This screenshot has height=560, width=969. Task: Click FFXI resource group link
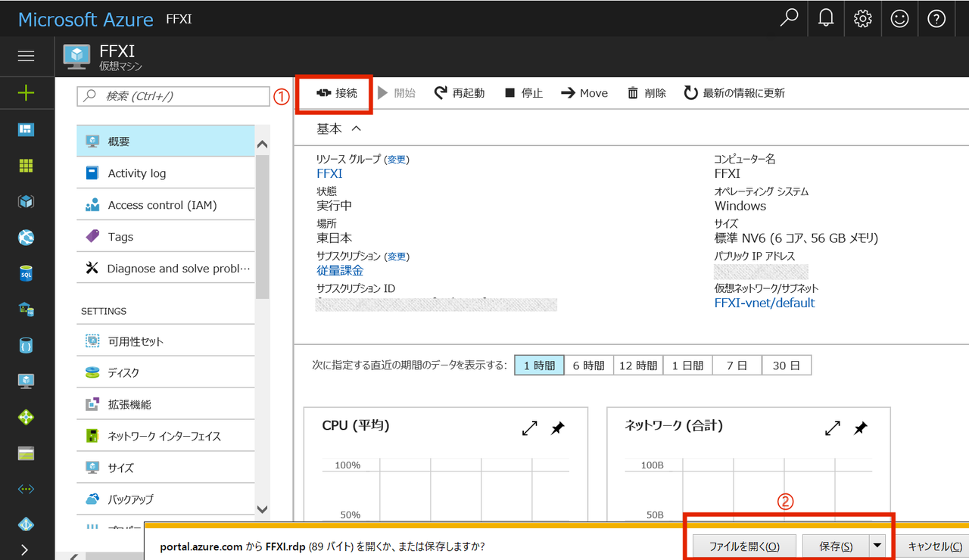point(329,174)
